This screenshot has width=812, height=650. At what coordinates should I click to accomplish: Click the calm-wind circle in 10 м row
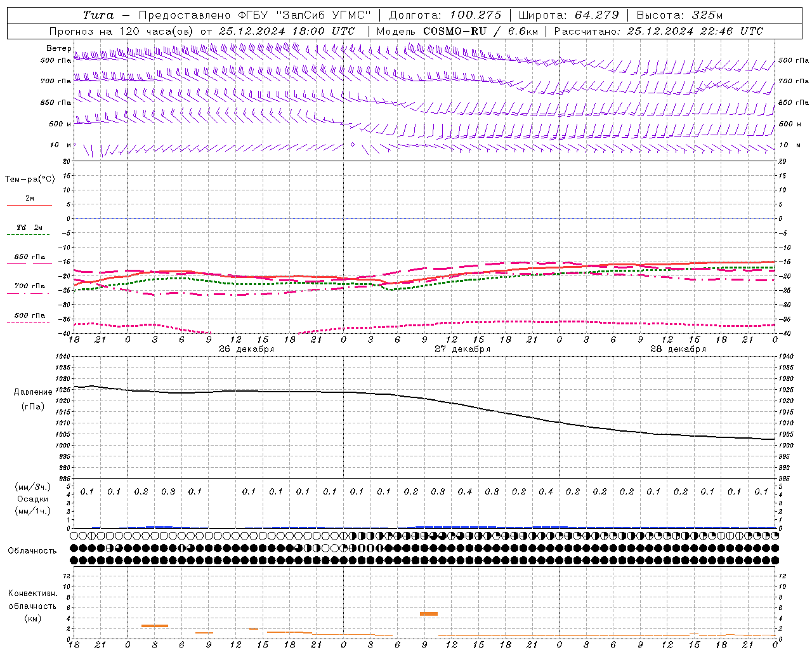pos(353,145)
